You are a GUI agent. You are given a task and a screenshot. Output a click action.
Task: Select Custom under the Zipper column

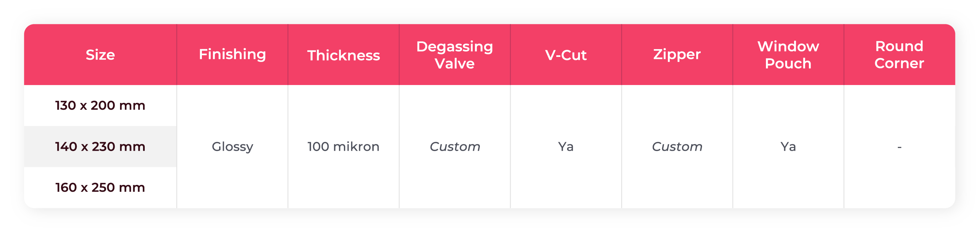tap(677, 147)
